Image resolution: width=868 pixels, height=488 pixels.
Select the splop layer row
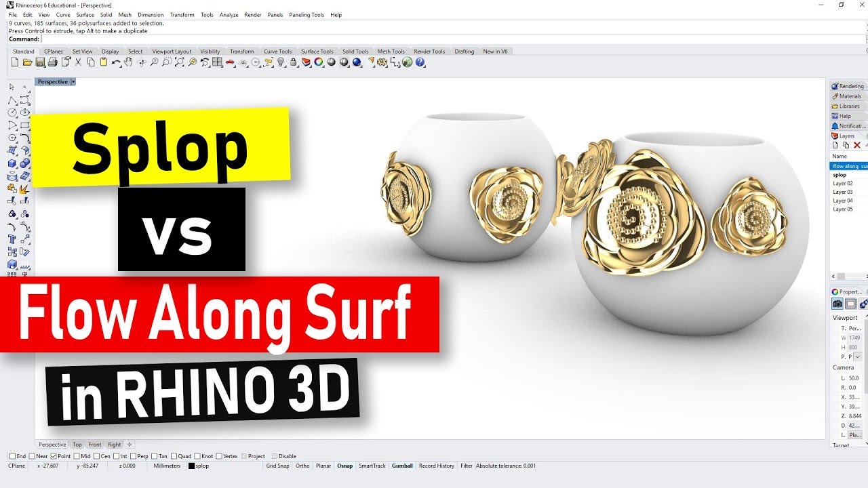coord(848,175)
